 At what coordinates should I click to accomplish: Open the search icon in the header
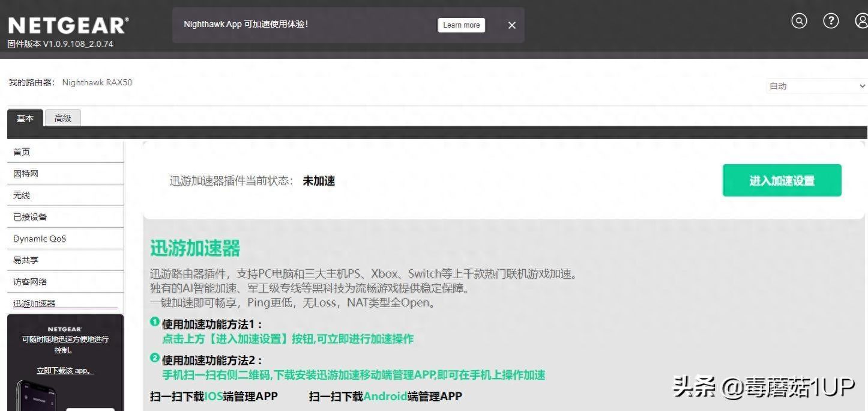point(799,20)
